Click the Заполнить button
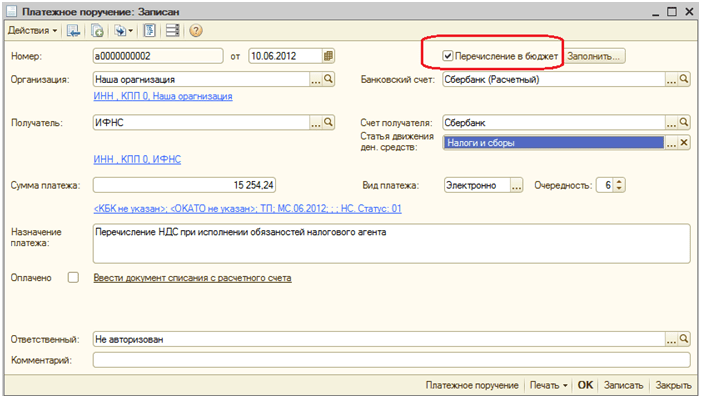702x398 pixels. 594,56
